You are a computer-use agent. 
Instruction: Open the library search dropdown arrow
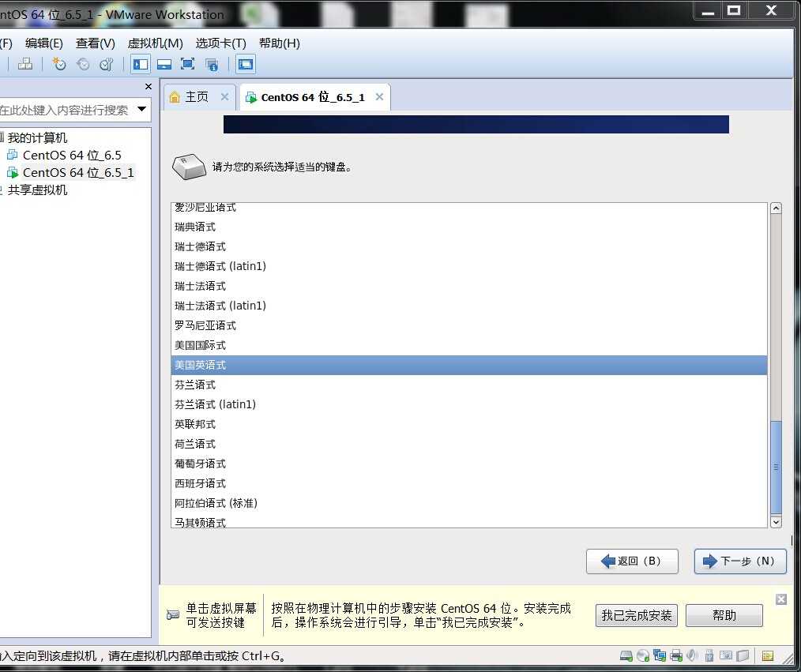(141, 109)
